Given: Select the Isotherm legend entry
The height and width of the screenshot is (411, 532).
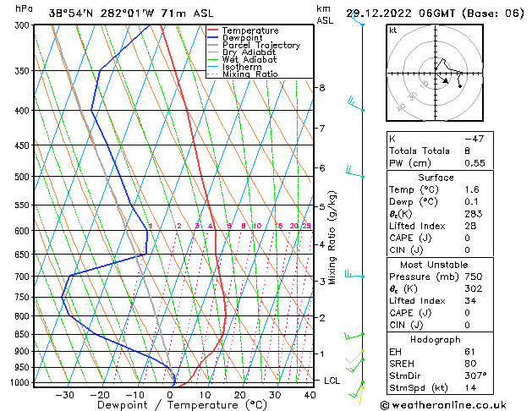Looking at the screenshot, I should (242, 67).
